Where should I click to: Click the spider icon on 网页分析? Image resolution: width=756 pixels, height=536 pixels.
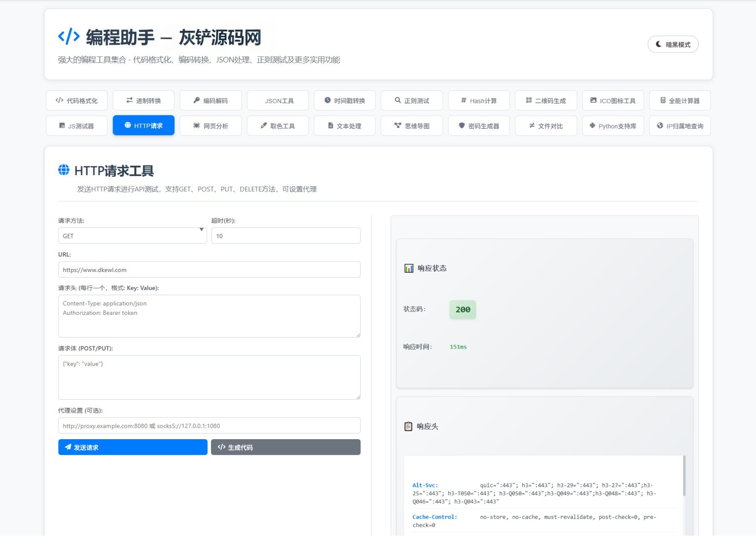197,126
